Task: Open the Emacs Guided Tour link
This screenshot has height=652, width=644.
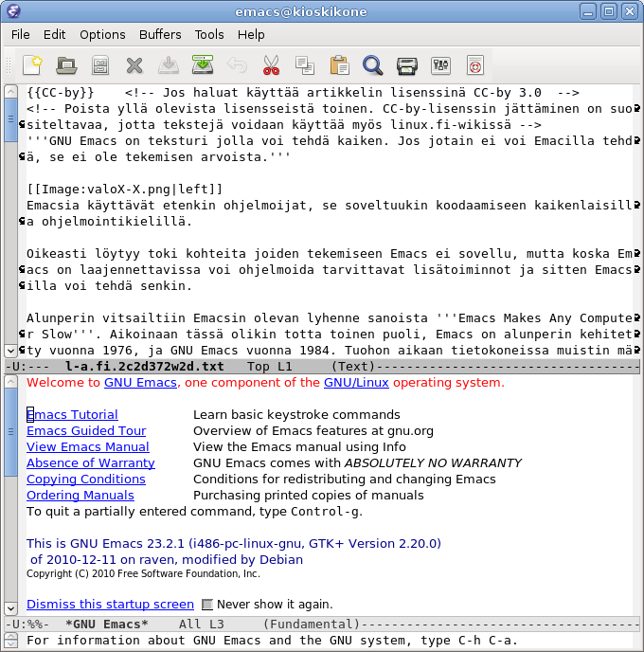Action: 86,431
